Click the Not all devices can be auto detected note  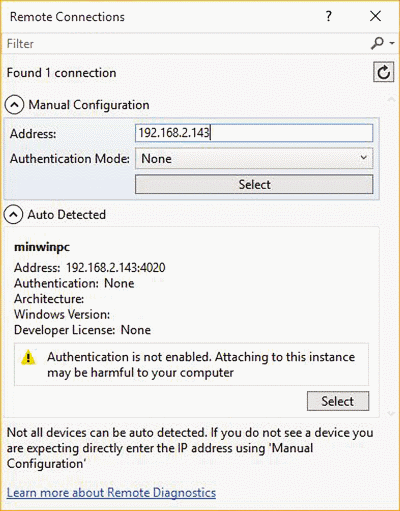tap(190, 448)
